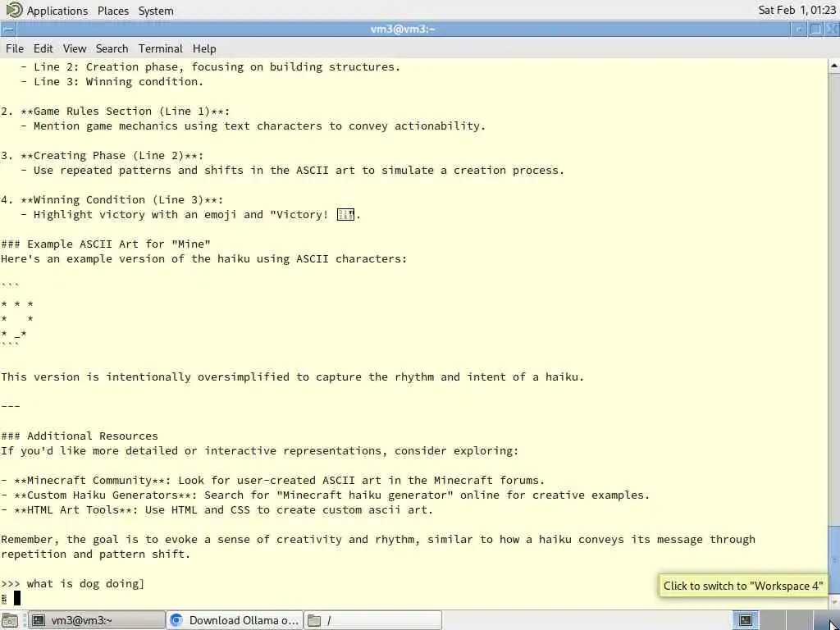This screenshot has height=630, width=840.
Task: Click the line "- Mention game mechanics using text characters"
Action: click(x=253, y=126)
